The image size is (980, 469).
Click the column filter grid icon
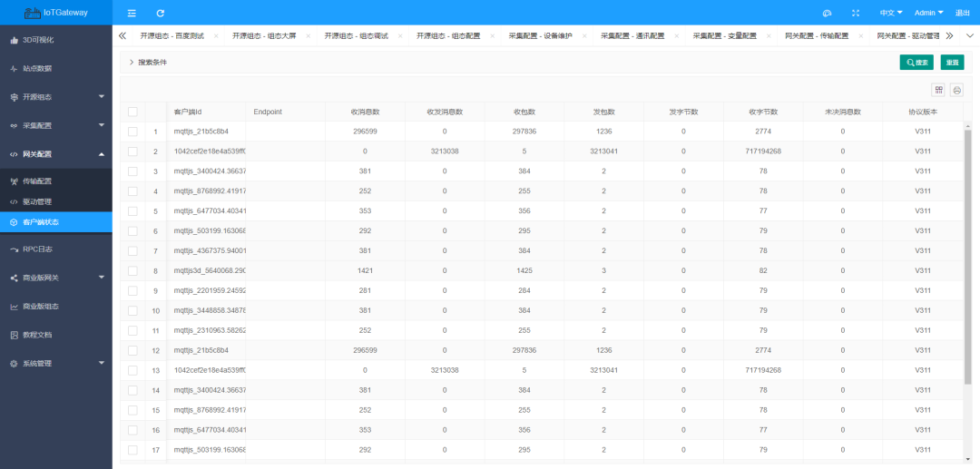[x=938, y=90]
